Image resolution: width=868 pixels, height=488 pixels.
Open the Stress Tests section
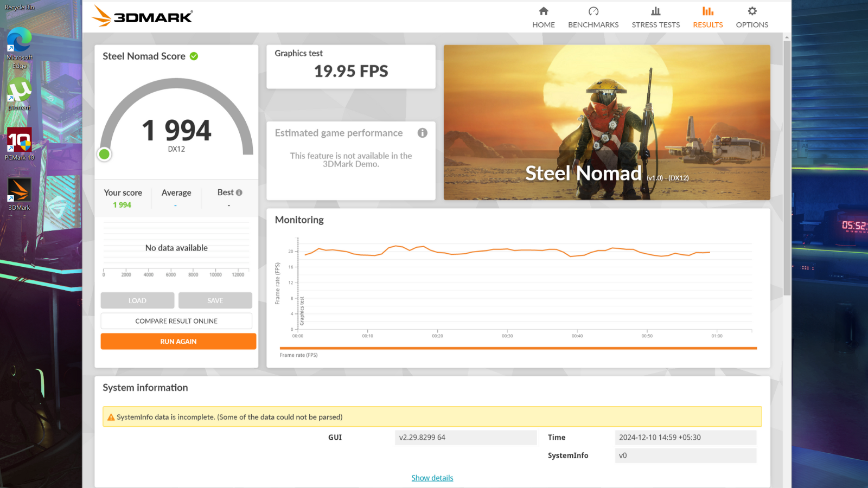click(x=655, y=17)
